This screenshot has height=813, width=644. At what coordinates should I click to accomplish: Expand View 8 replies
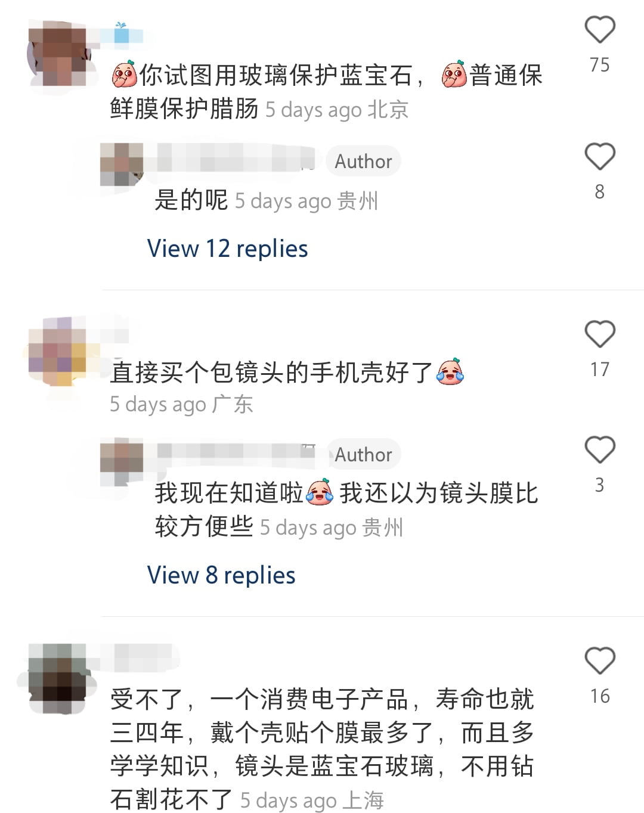(221, 575)
